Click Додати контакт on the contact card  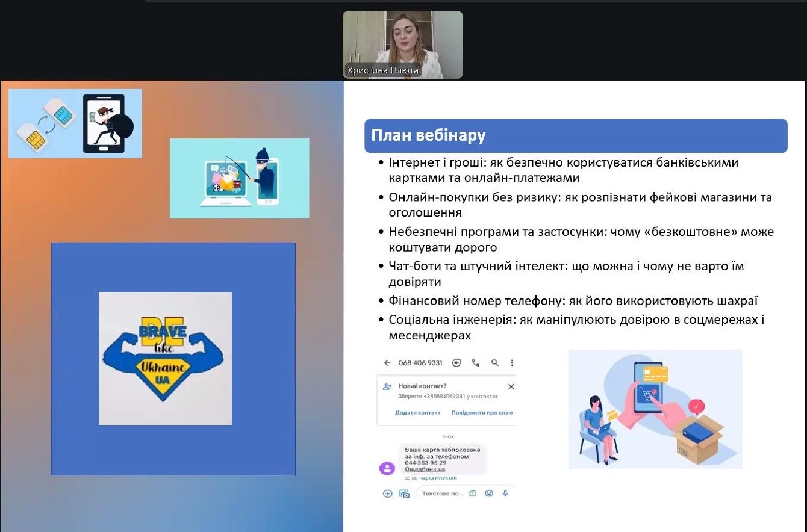[417, 413]
